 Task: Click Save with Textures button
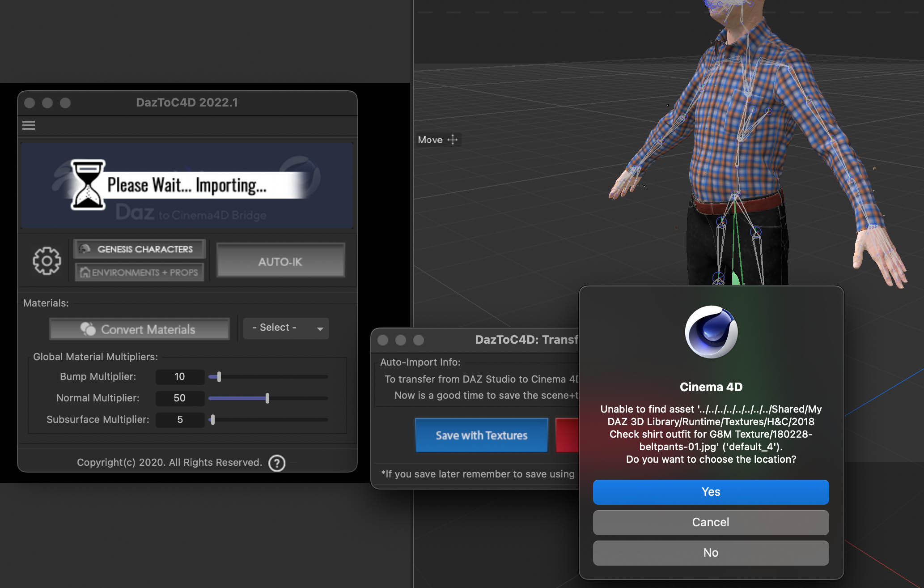[481, 435]
